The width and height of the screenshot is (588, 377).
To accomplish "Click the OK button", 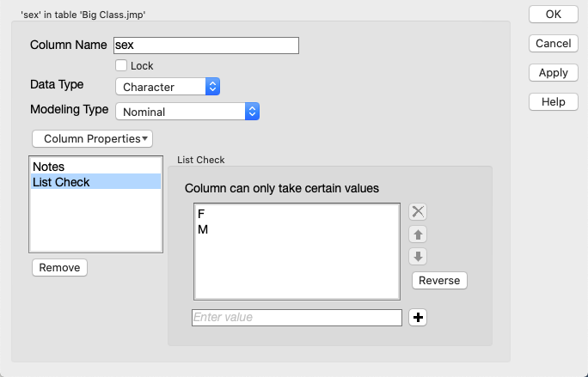I will point(554,15).
